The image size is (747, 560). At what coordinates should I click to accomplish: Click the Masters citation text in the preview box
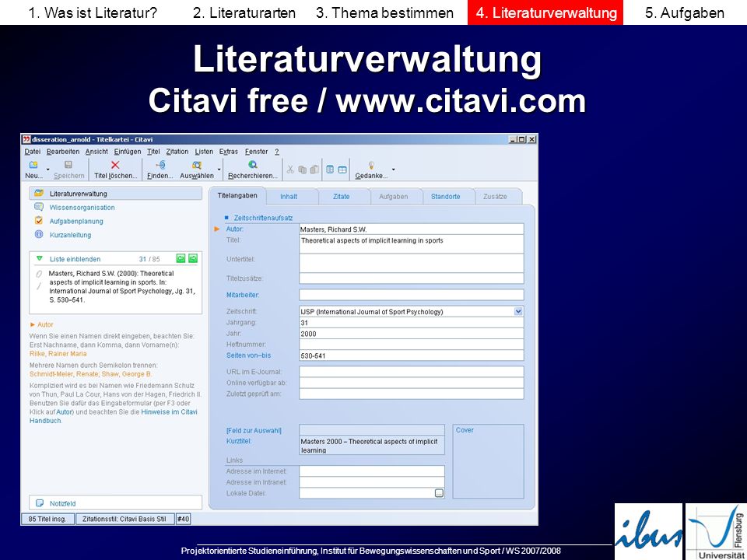click(x=122, y=287)
